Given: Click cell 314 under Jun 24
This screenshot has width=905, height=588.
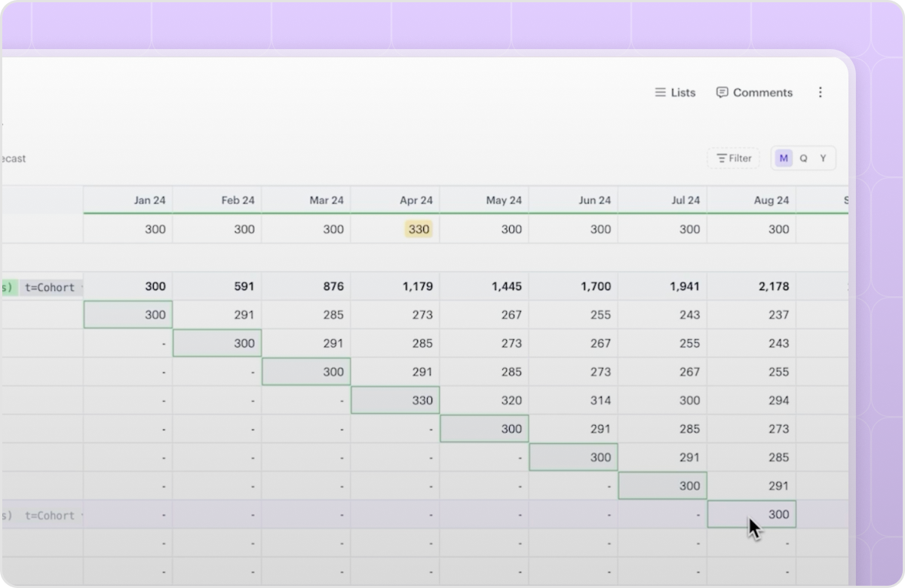Looking at the screenshot, I should 573,400.
